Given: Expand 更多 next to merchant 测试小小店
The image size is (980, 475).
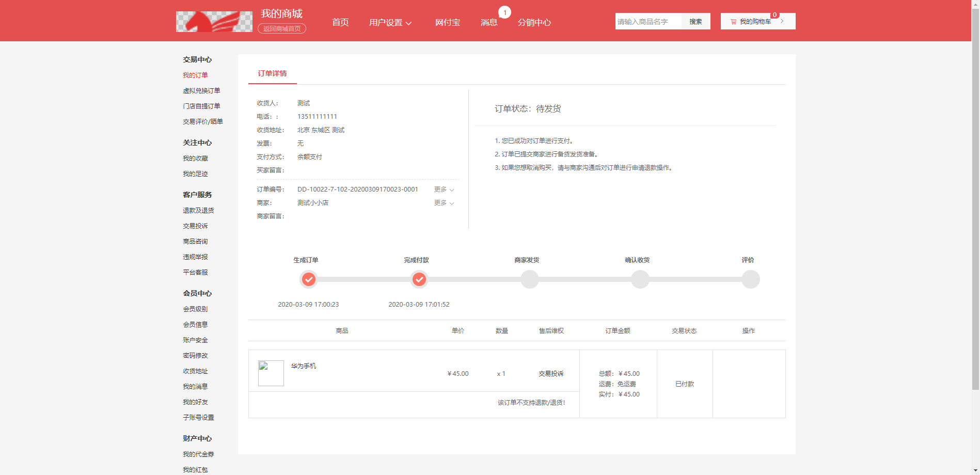Looking at the screenshot, I should coord(444,203).
